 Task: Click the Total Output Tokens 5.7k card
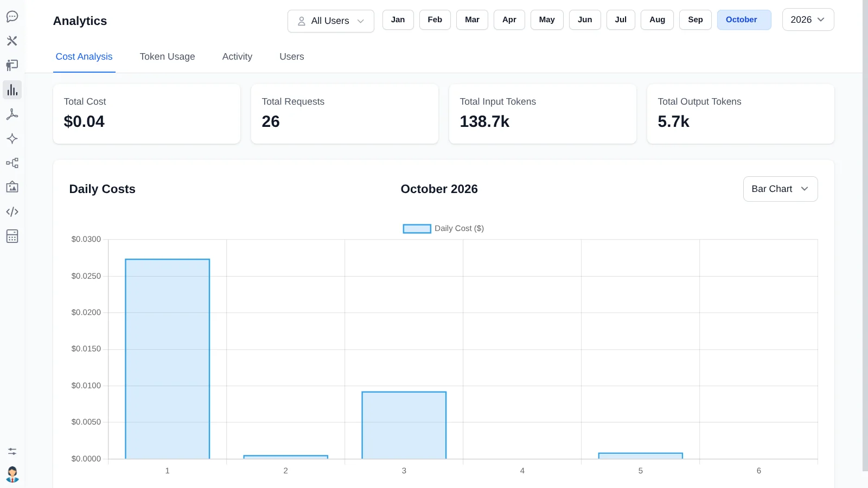click(741, 114)
